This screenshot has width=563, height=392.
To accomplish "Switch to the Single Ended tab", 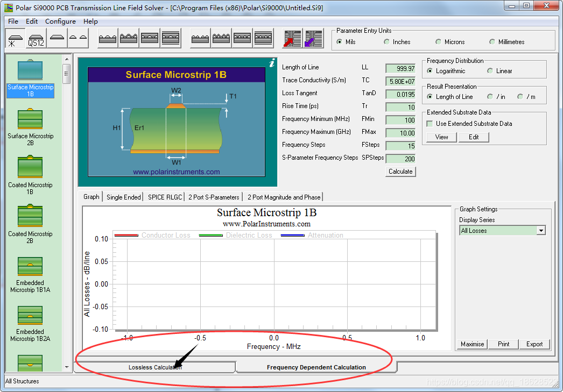I will (123, 197).
